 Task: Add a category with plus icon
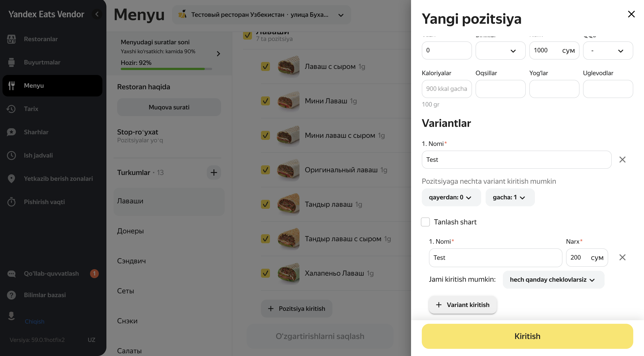tap(214, 172)
